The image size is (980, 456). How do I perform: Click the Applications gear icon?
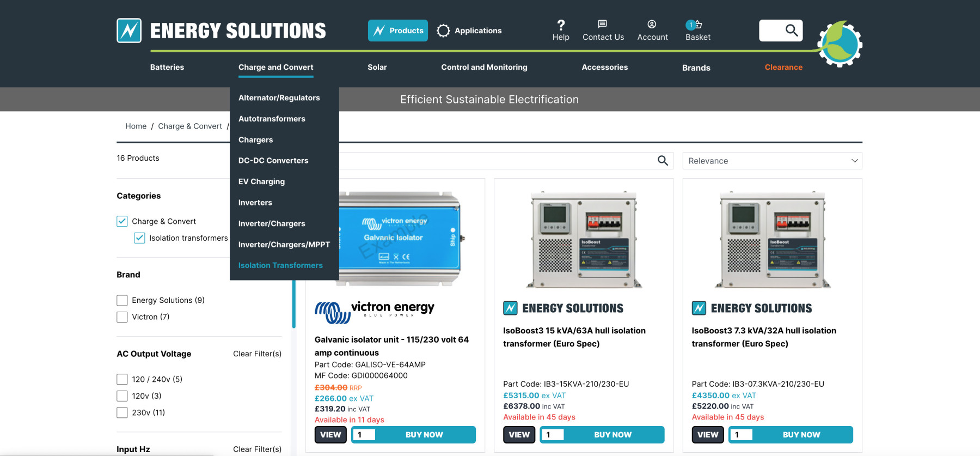[x=443, y=31]
